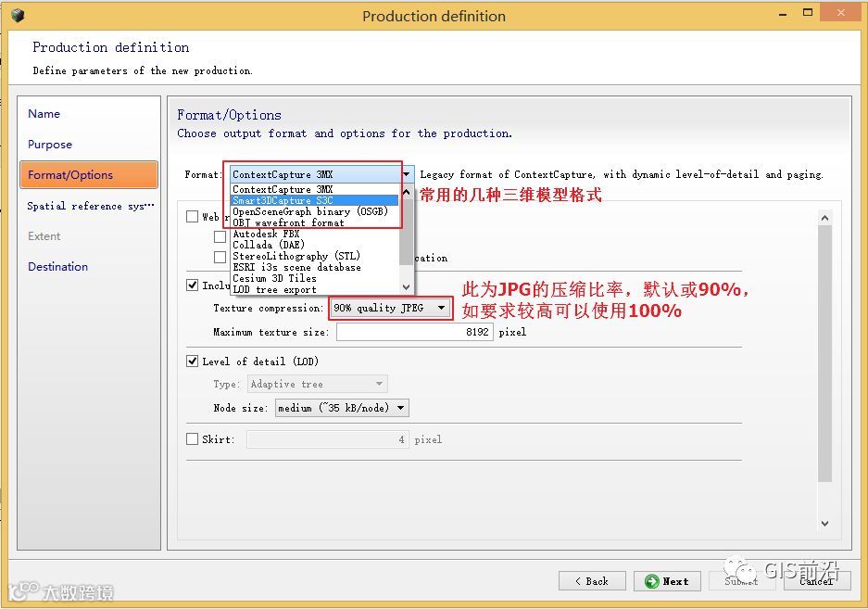This screenshot has width=868, height=609.
Task: Open the Node size medium dropdown
Action: [x=342, y=408]
